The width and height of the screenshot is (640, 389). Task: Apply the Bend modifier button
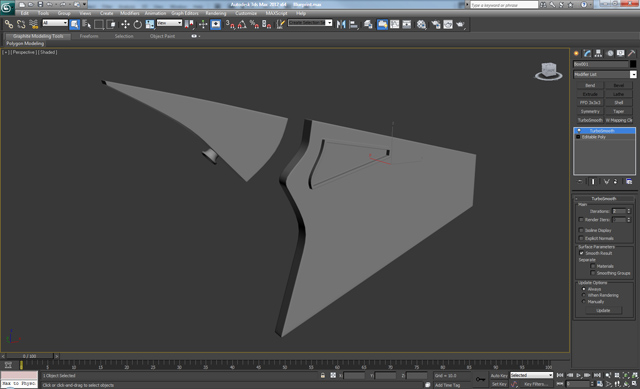tap(590, 85)
